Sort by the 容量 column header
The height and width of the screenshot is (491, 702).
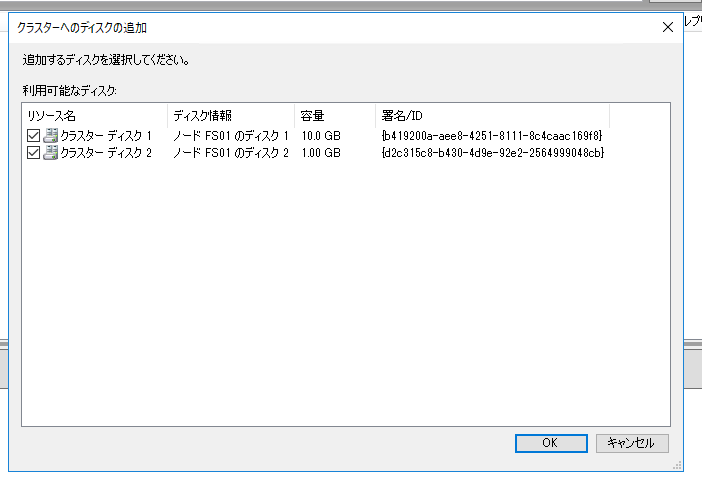(335, 116)
